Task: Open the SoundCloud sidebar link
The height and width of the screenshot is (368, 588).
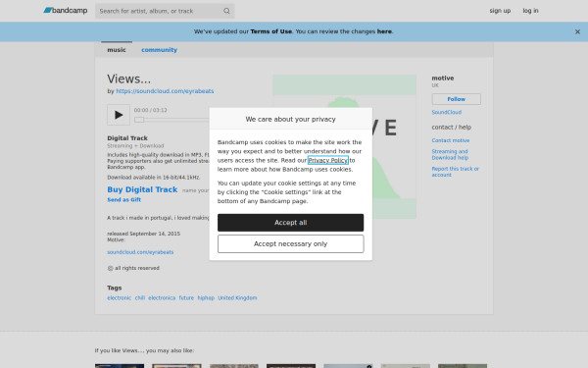Action: point(446,112)
